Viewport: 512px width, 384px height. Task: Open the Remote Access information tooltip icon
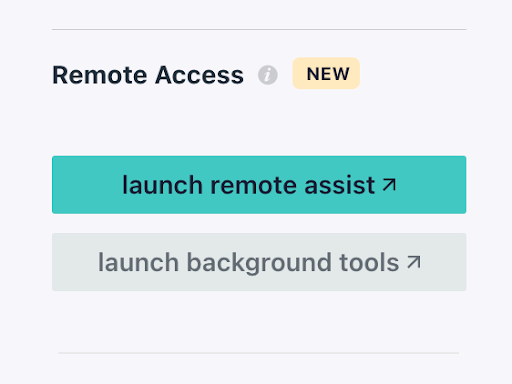(x=268, y=75)
